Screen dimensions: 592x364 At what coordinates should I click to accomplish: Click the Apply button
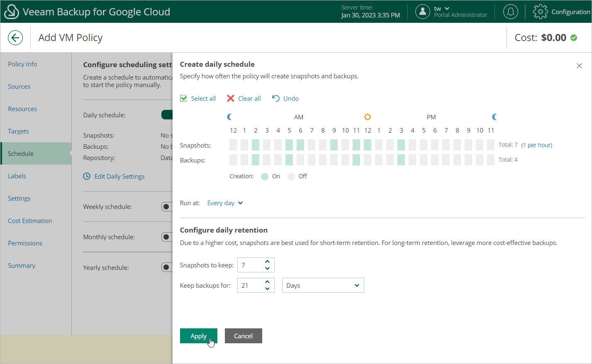point(199,336)
